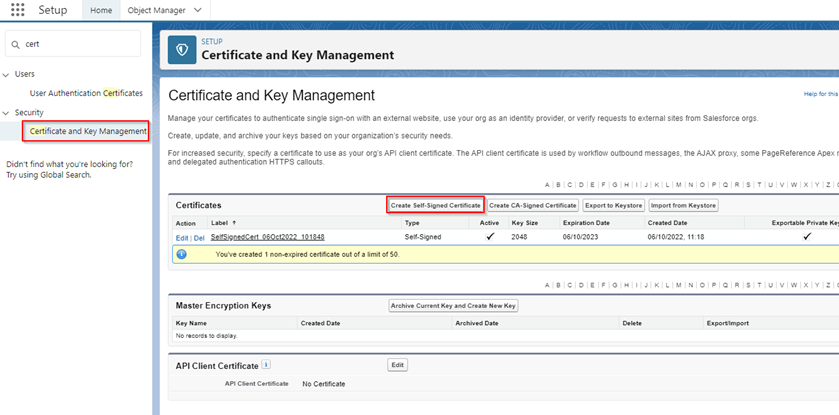The width and height of the screenshot is (839, 415).
Task: Click the Expiration Date column header
Action: click(x=586, y=222)
